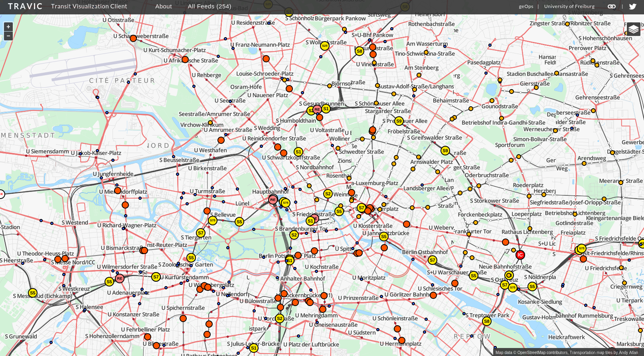Click the Hauptbahnhof station label
Screen dimensions: 644x356
271,191
